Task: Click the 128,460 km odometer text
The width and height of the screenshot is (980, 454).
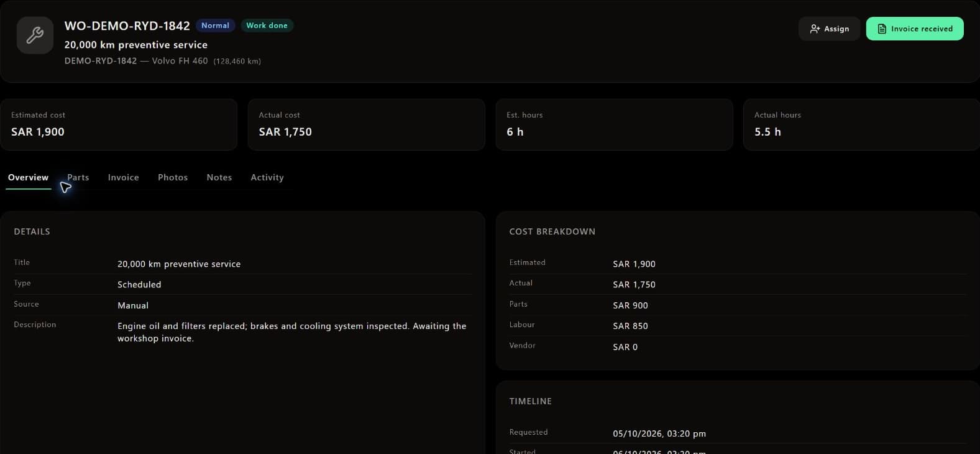Action: coord(237,61)
